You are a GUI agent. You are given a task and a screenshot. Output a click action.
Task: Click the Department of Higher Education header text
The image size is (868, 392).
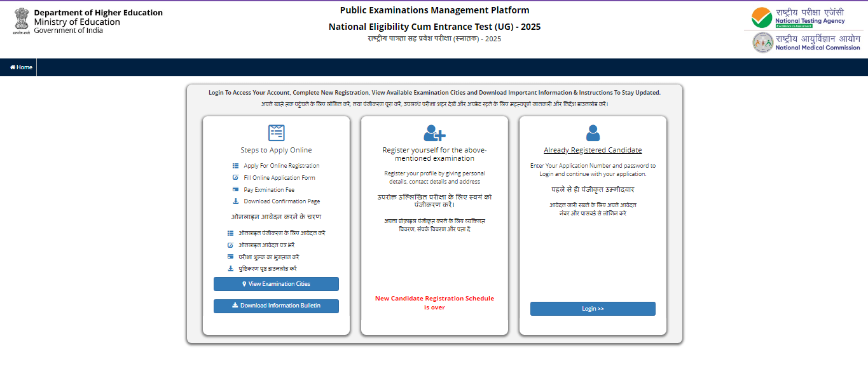98,13
